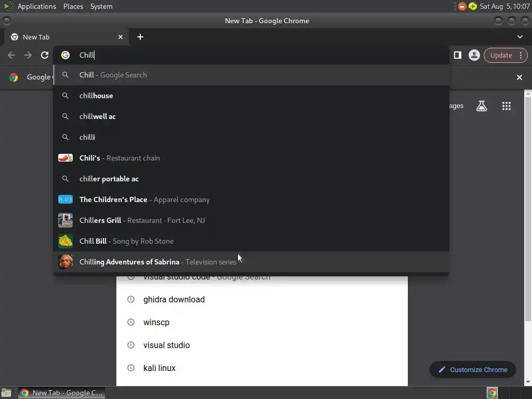Click the address bar containing Chill
This screenshot has width=532, height=399.
pos(251,55)
